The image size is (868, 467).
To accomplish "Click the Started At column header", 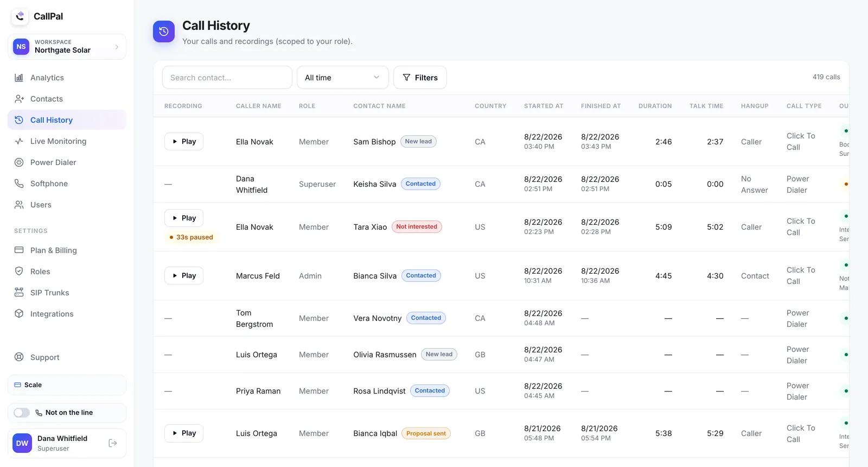I will tap(544, 106).
